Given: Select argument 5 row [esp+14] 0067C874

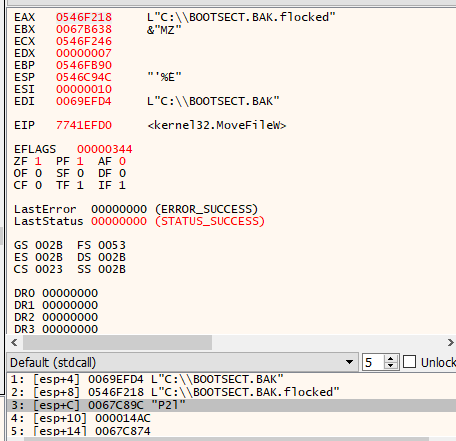Looking at the screenshot, I should tap(231, 431).
